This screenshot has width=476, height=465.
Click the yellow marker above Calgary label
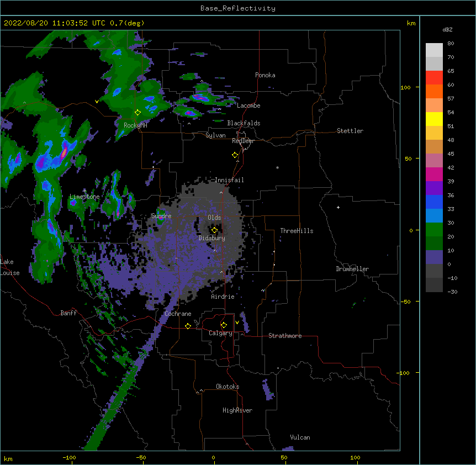tap(224, 325)
